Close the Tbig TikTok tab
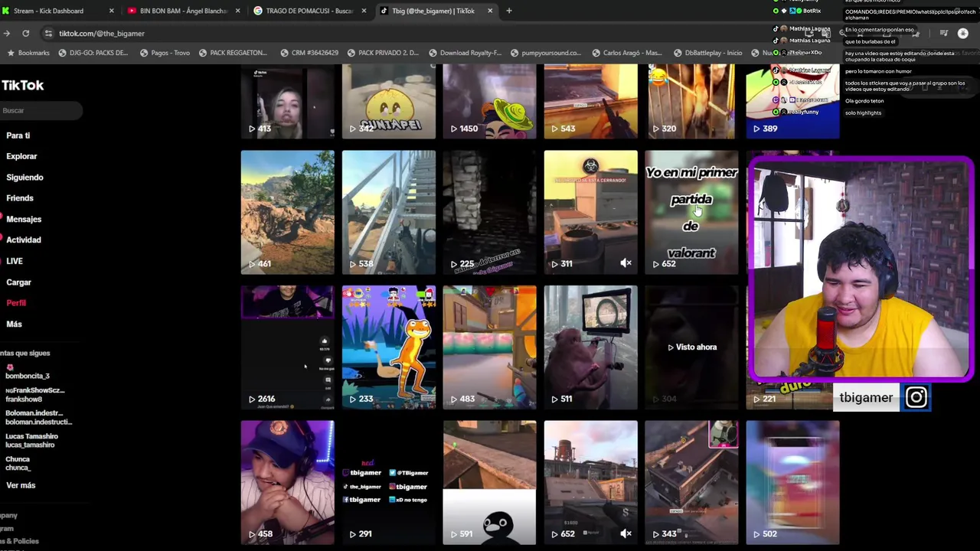980x551 pixels. click(490, 11)
